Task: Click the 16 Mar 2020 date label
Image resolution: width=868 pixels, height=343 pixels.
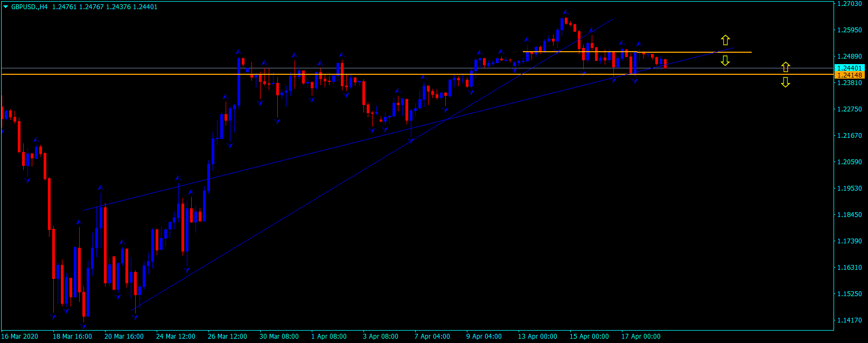Action: tap(20, 337)
